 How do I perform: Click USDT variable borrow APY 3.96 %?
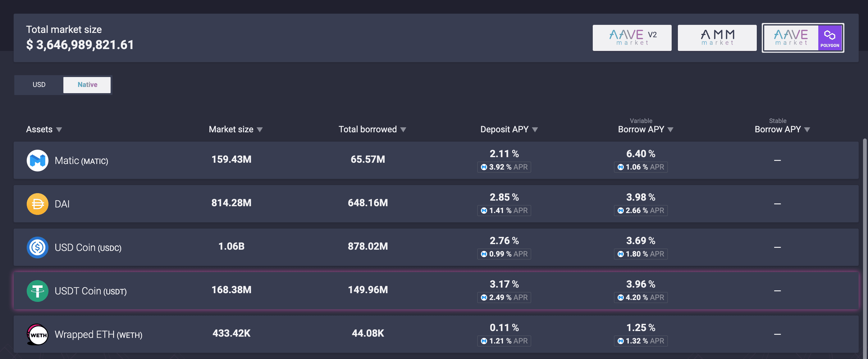point(641,284)
